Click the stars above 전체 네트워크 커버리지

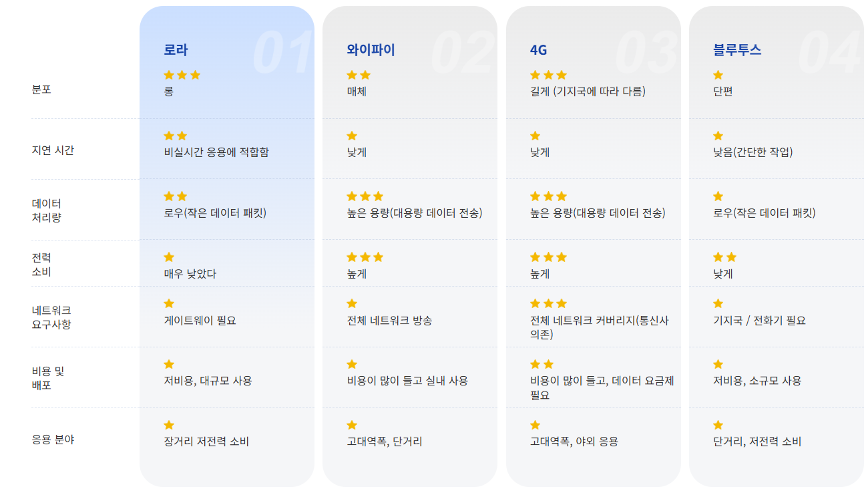[x=548, y=304]
